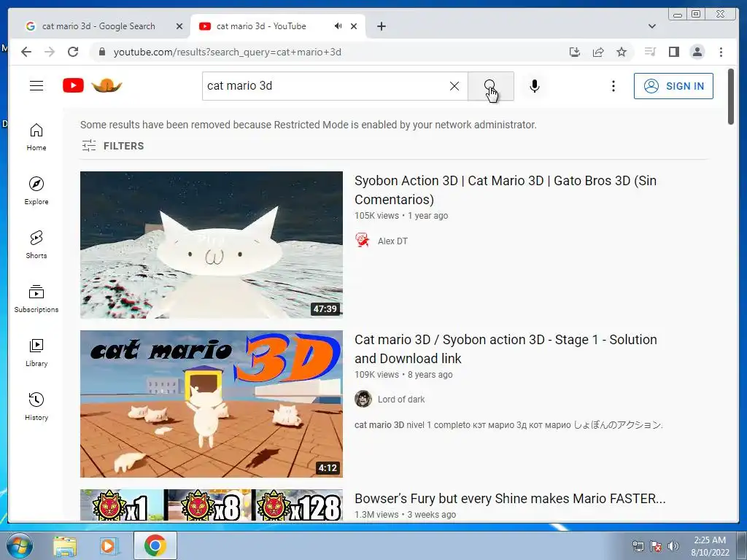Image resolution: width=747 pixels, height=560 pixels.
Task: Click the address bar URL
Action: pyautogui.click(x=228, y=52)
